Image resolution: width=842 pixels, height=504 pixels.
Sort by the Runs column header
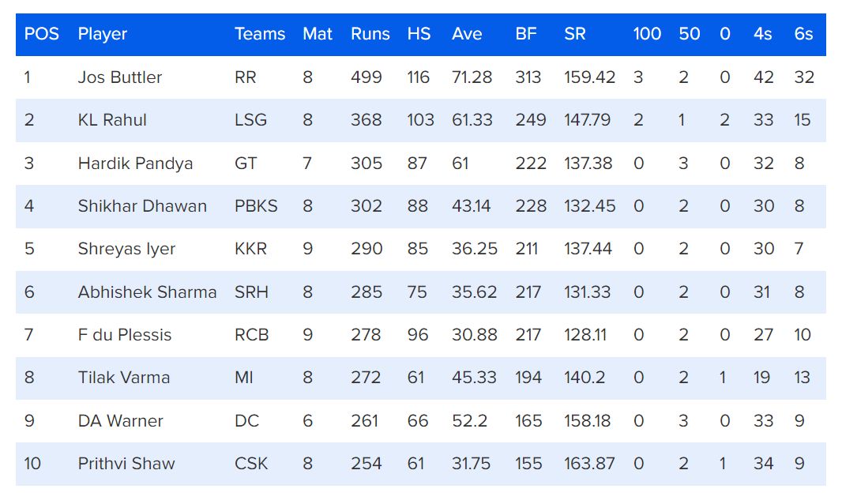point(370,34)
